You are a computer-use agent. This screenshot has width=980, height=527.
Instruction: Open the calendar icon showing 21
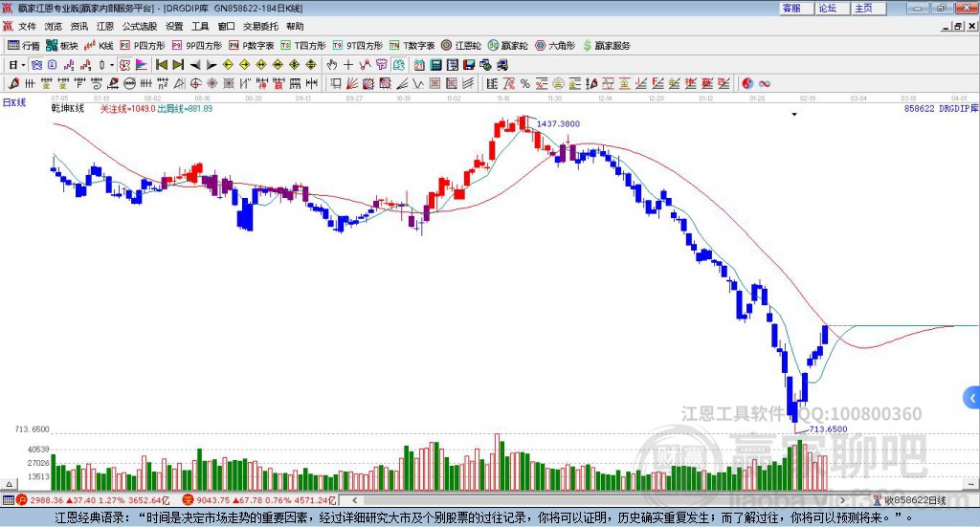point(419,65)
